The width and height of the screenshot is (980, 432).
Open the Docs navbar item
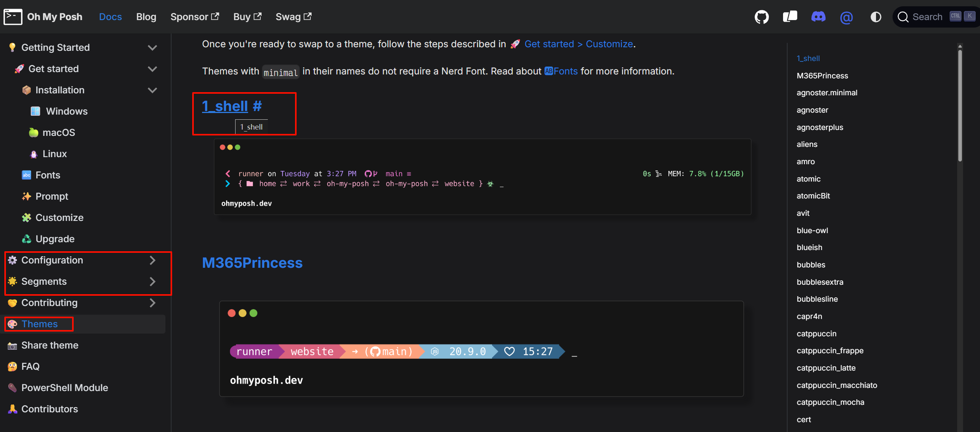tap(110, 17)
